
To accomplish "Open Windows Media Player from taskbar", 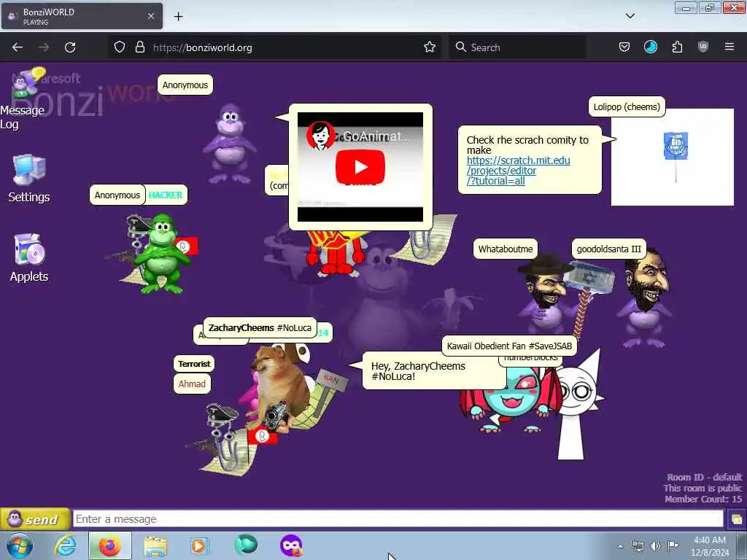I will pyautogui.click(x=199, y=545).
